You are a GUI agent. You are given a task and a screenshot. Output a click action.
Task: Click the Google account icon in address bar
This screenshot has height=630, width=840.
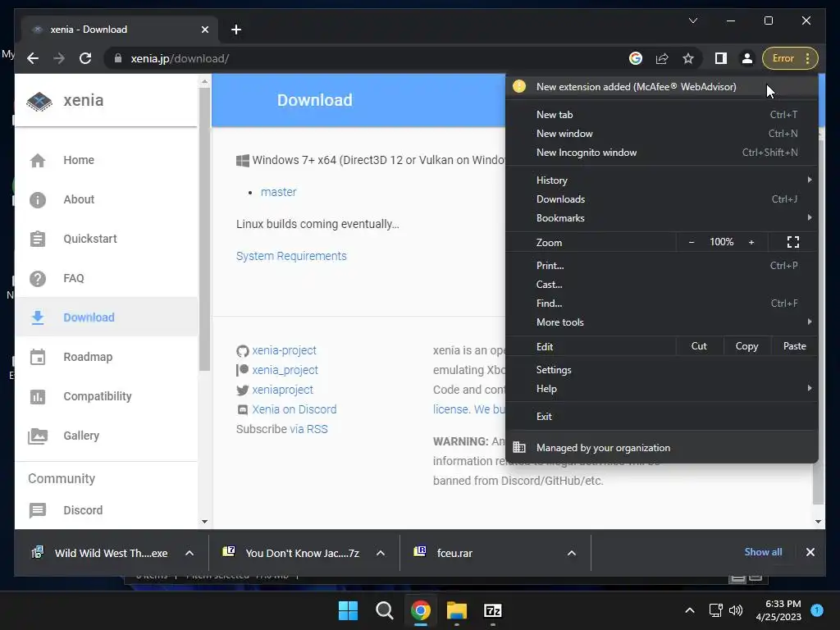636,58
